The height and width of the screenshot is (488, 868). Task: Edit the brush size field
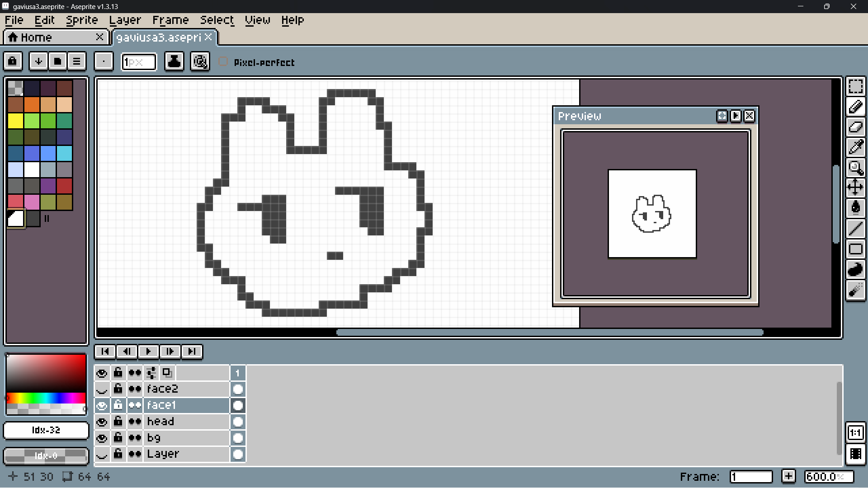point(139,62)
